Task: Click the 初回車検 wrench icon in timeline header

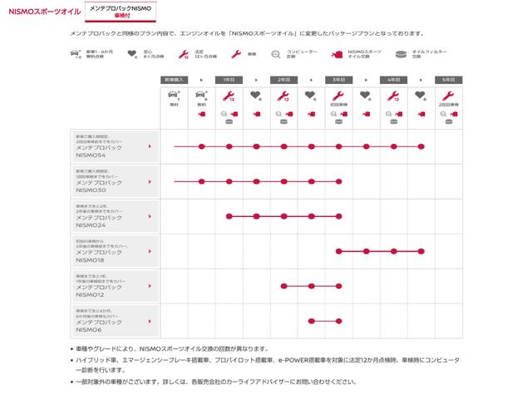Action: 339,96
